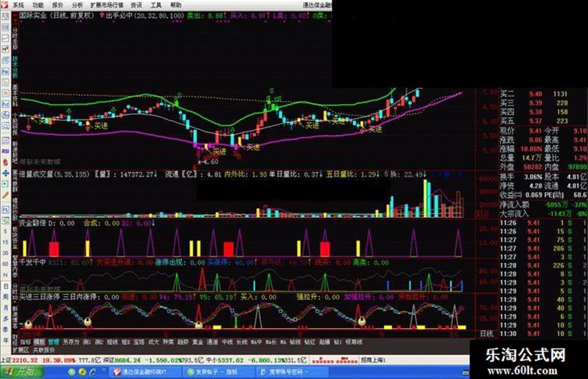Viewport: 588px width, 379px height.
Task: Open the 分时走势 vertical tab
Action: (x=15, y=39)
